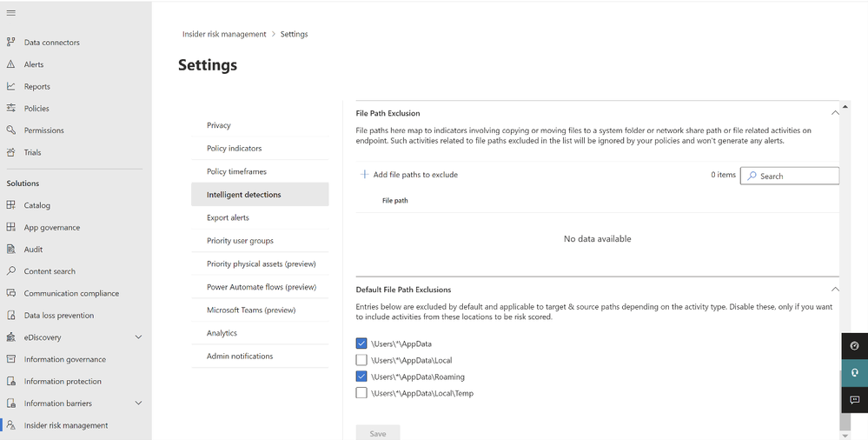Click the Save button
Viewport: 868px width, 440px height.
coord(377,433)
